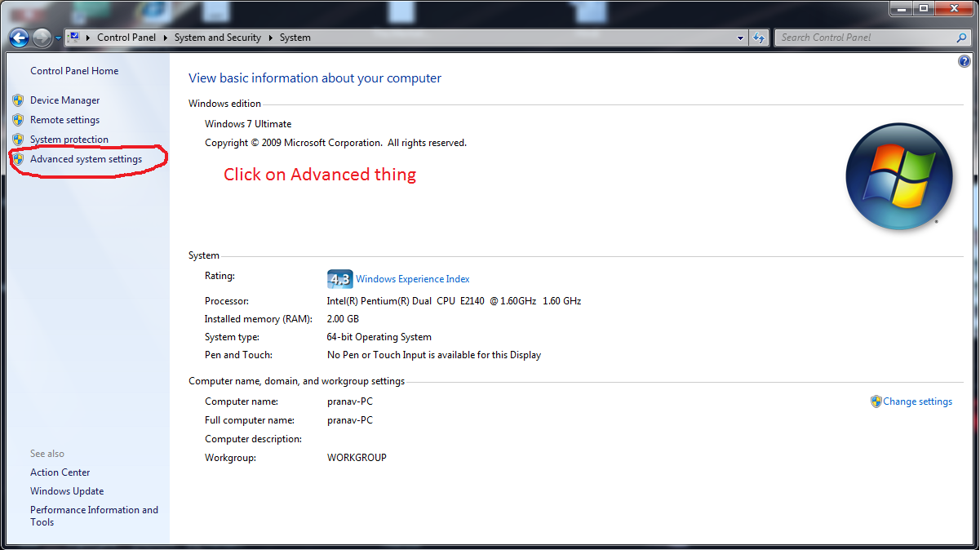980x550 pixels.
Task: Click the Microsoft copyright notice text
Action: pos(335,143)
